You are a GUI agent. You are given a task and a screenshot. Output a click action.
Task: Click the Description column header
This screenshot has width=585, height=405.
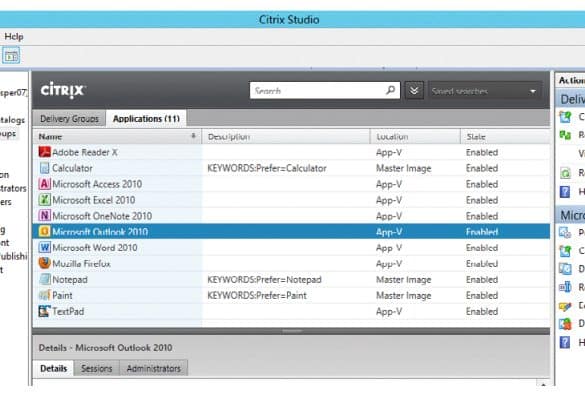click(286, 136)
